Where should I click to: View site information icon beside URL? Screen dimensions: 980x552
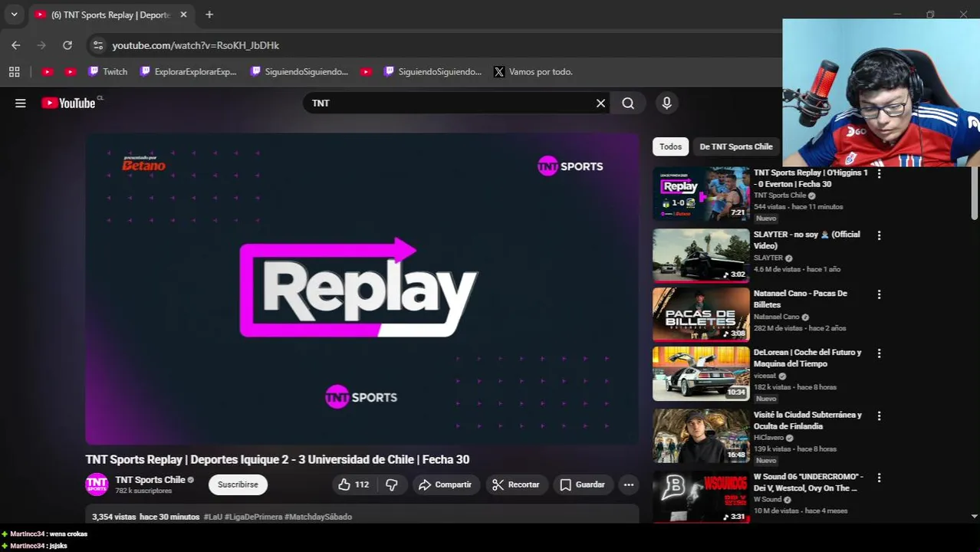coord(97,45)
